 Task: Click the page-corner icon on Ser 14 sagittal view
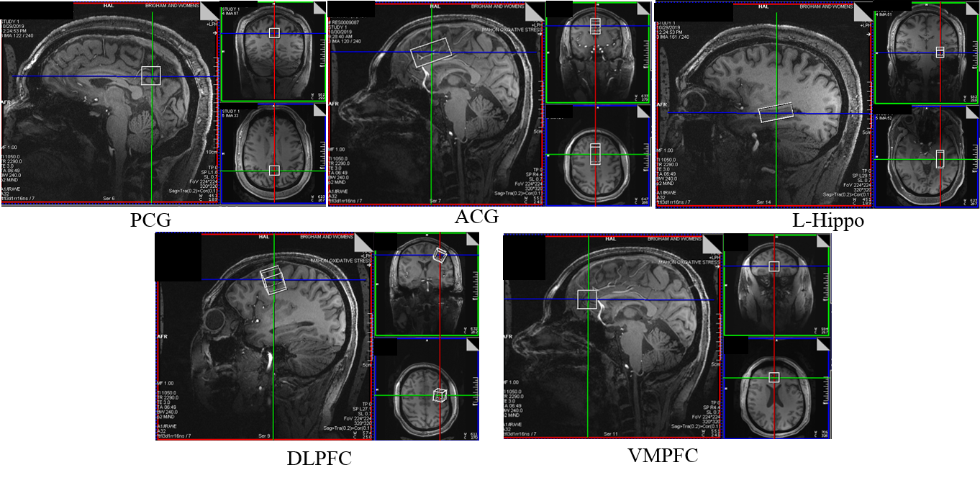862,12
